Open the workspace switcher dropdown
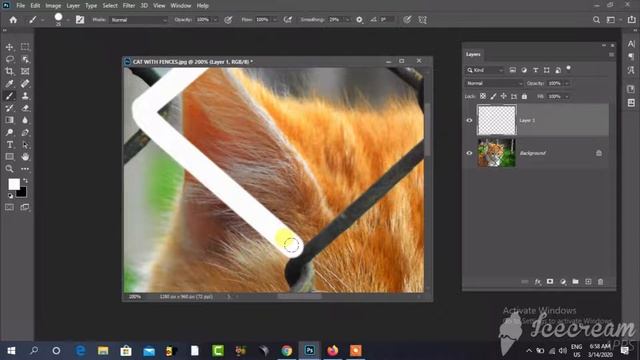The width and height of the screenshot is (640, 360). click(x=613, y=20)
